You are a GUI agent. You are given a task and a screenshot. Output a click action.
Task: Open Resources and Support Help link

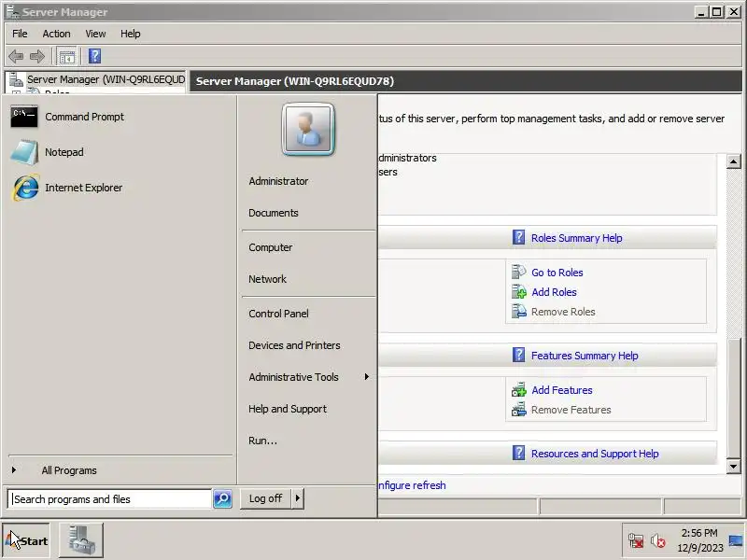click(595, 454)
